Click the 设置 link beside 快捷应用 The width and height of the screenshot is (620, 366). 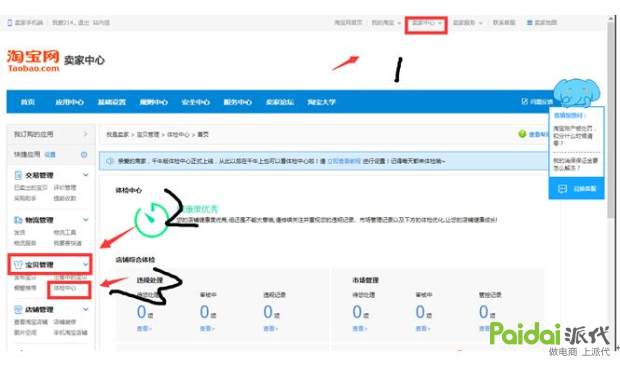click(x=50, y=155)
